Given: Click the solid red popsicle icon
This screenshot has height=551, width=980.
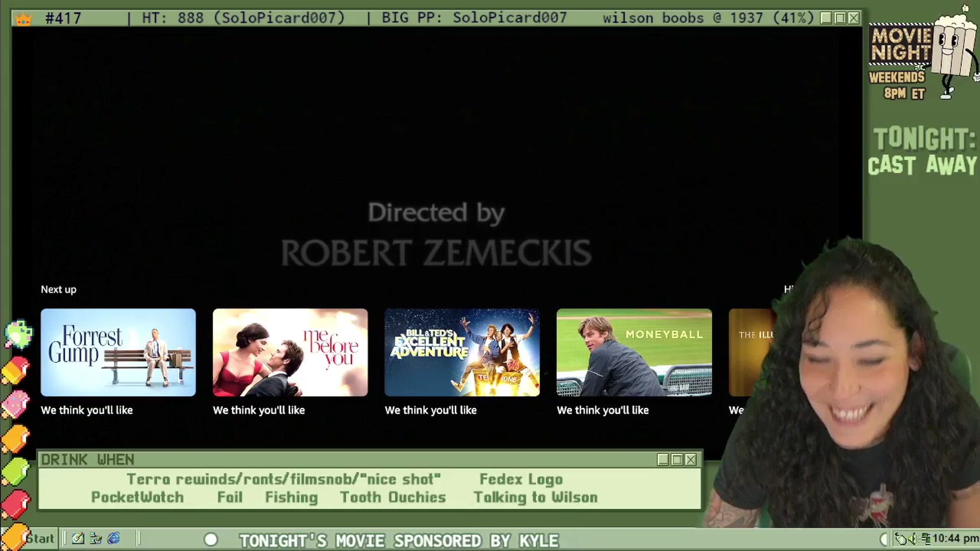Looking at the screenshot, I should click(x=15, y=504).
